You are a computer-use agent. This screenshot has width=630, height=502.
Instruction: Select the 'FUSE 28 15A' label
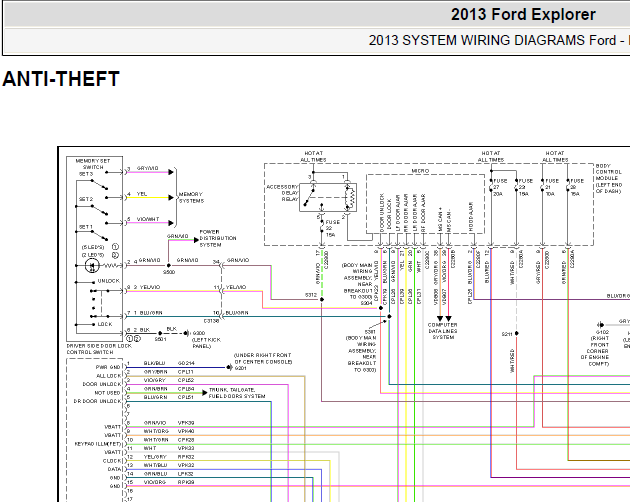tap(577, 187)
